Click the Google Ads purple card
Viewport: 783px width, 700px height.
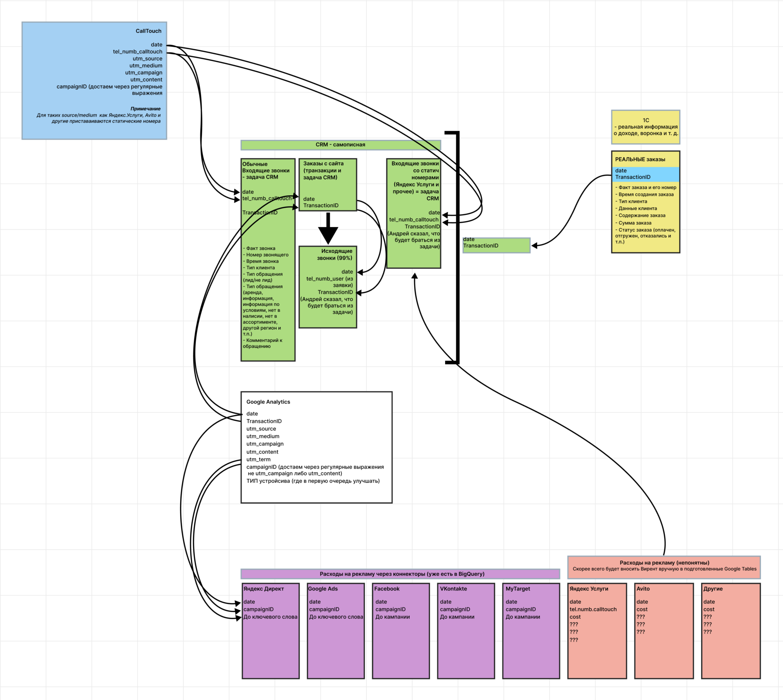336,631
